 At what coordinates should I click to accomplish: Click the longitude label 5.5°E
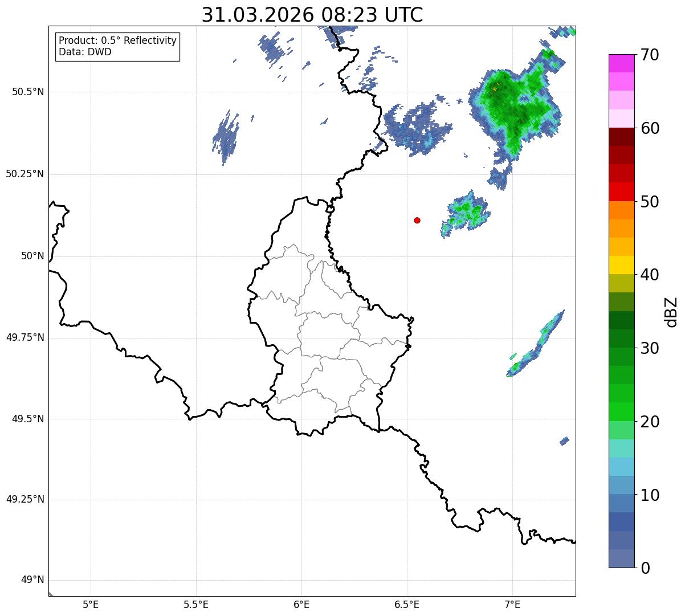click(x=196, y=604)
